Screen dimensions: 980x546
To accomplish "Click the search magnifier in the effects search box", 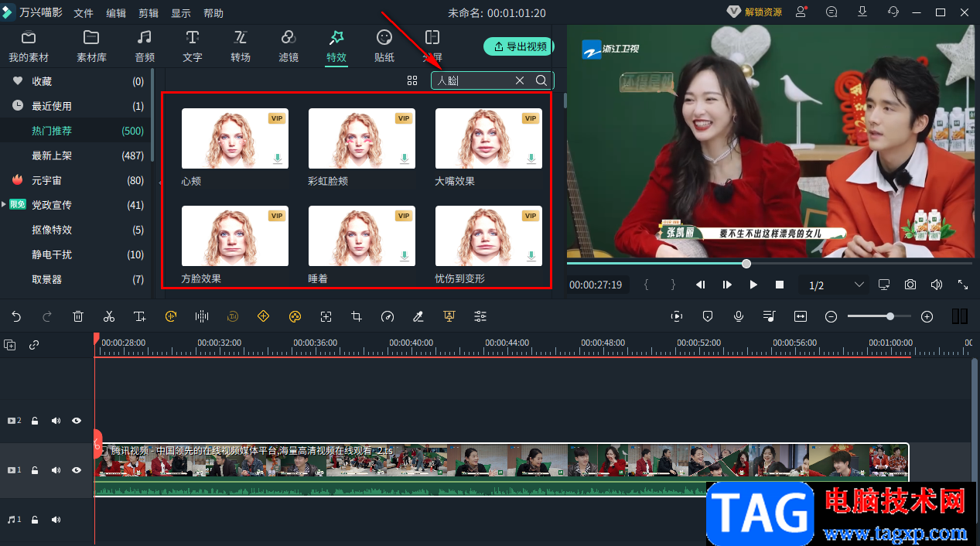I will click(541, 80).
